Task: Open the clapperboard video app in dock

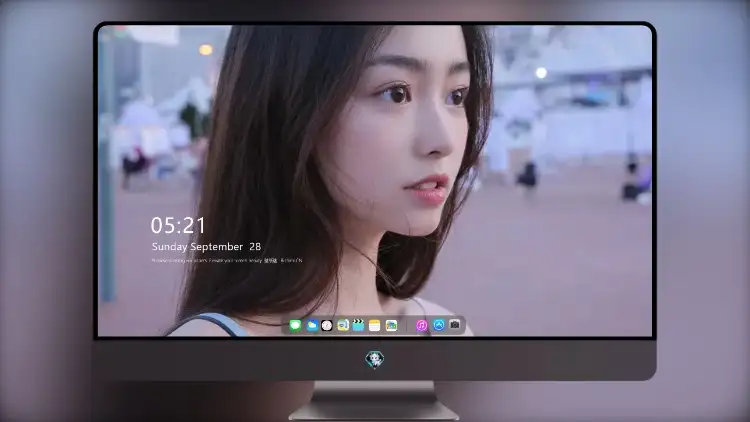Action: [358, 325]
